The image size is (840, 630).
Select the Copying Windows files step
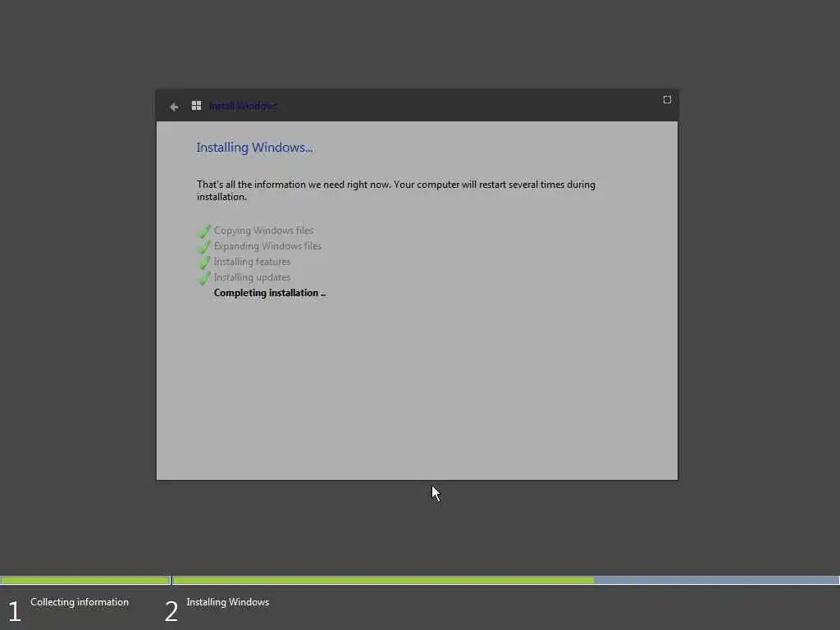coord(263,231)
